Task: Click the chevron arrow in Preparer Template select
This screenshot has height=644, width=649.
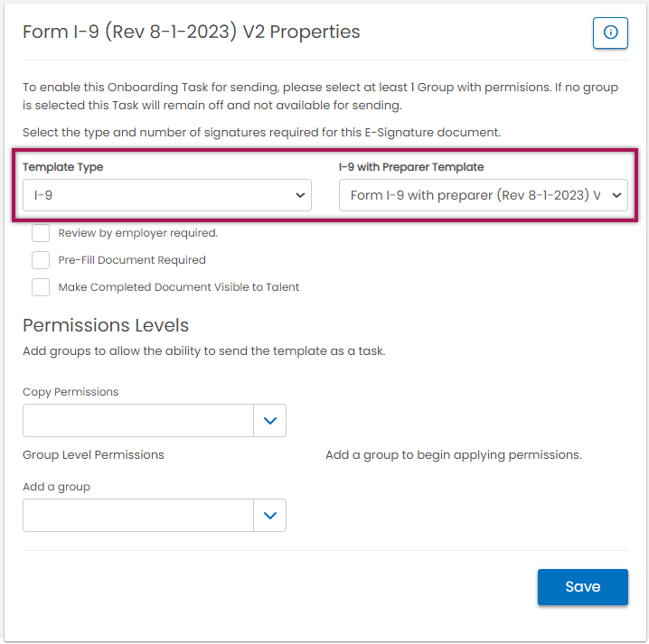Action: pos(616,195)
